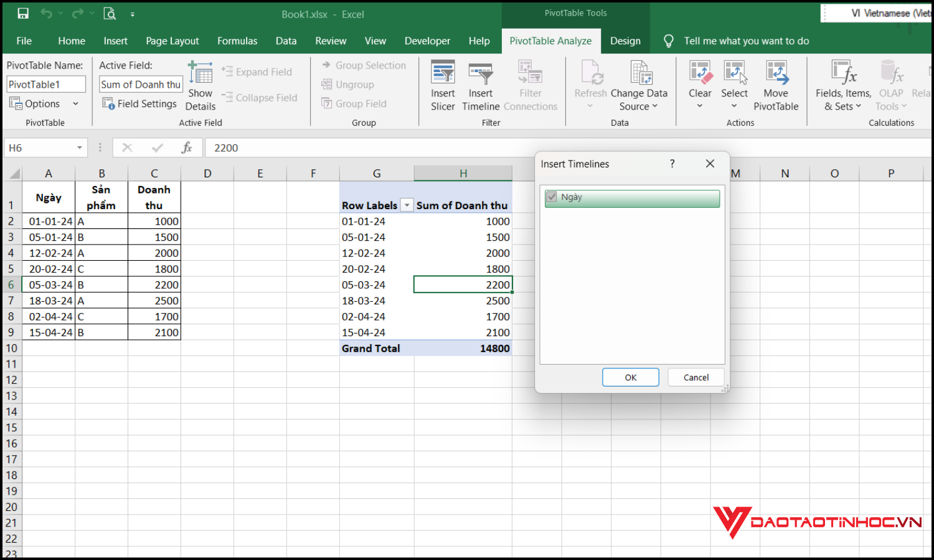934x560 pixels.
Task: Select the Fields, Items & Sets tool
Action: click(842, 85)
